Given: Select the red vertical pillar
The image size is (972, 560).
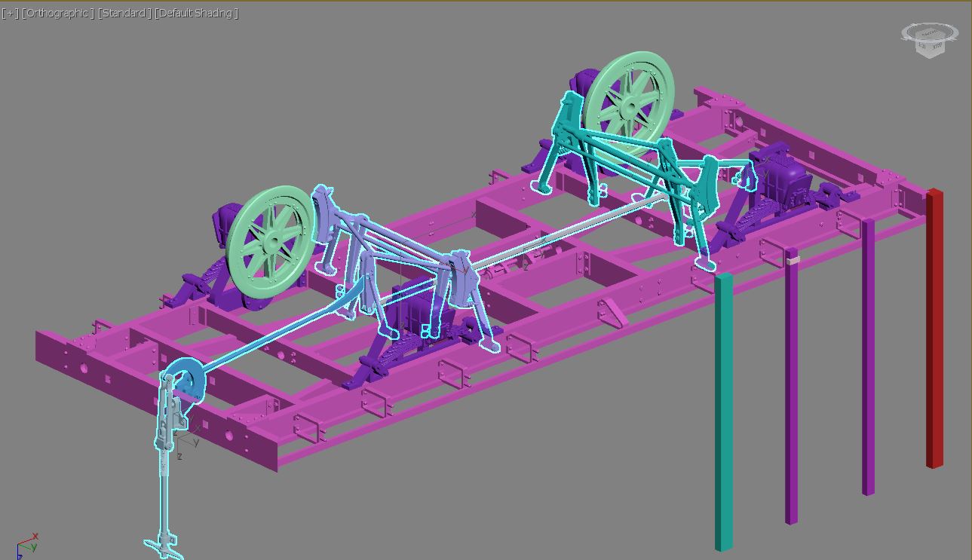Looking at the screenshot, I should pos(934,332).
